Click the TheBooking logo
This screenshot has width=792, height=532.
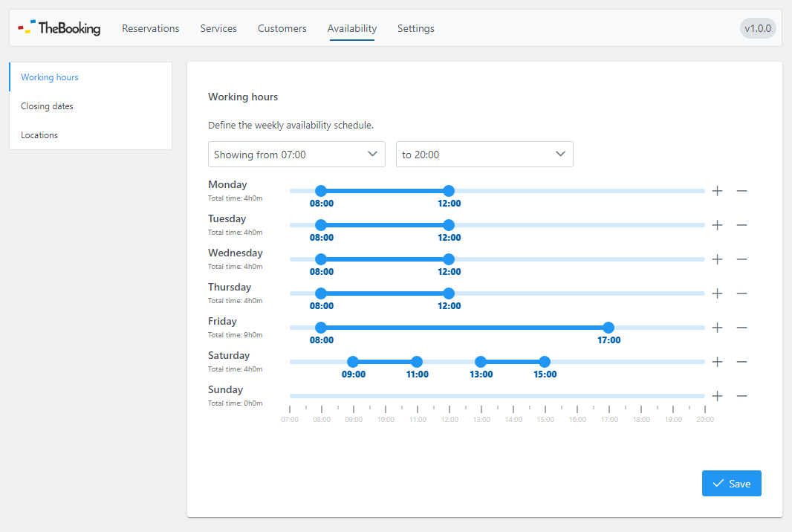tap(59, 27)
